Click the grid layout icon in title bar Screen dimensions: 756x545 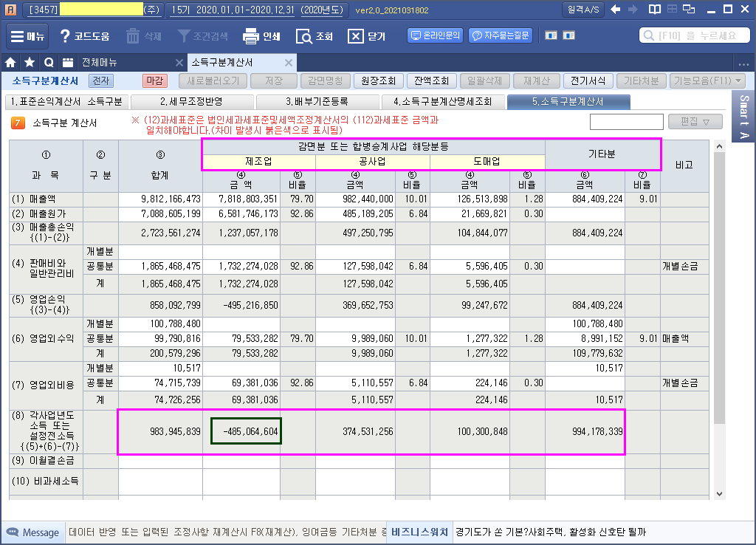(672, 9)
